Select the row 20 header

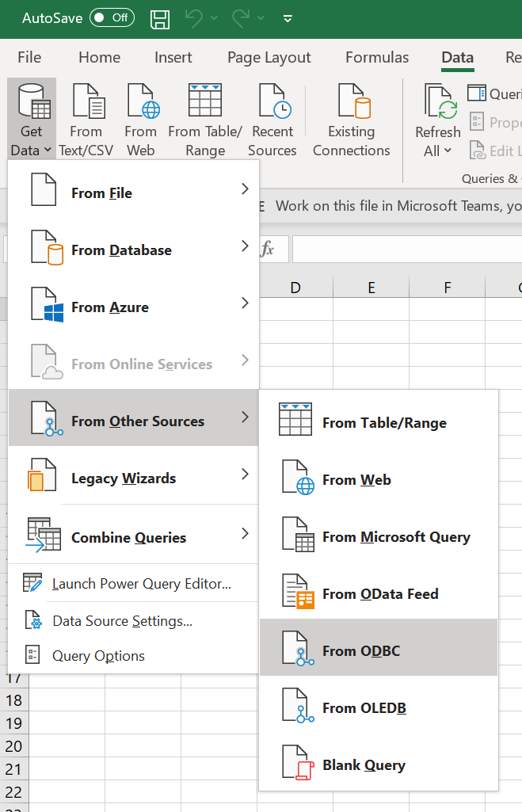pyautogui.click(x=14, y=745)
